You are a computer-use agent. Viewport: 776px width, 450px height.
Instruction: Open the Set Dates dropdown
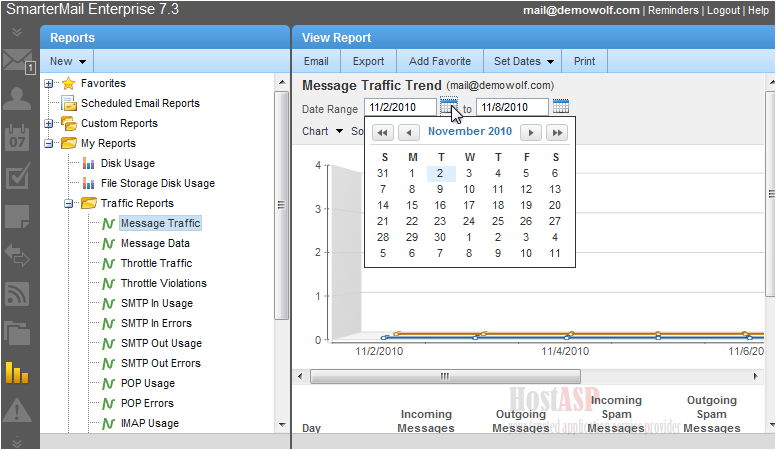[523, 61]
